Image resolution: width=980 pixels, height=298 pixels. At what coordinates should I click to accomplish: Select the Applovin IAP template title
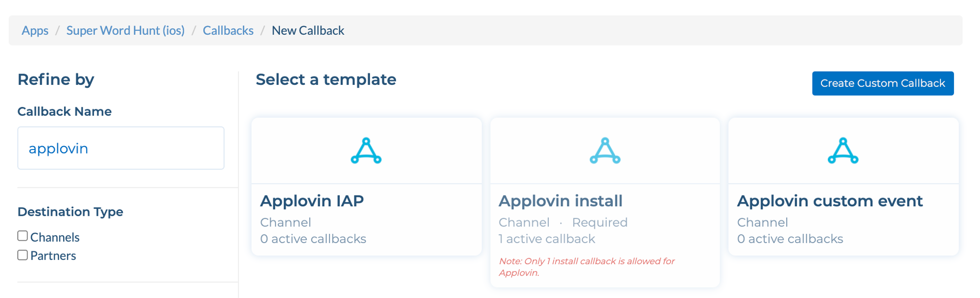312,201
